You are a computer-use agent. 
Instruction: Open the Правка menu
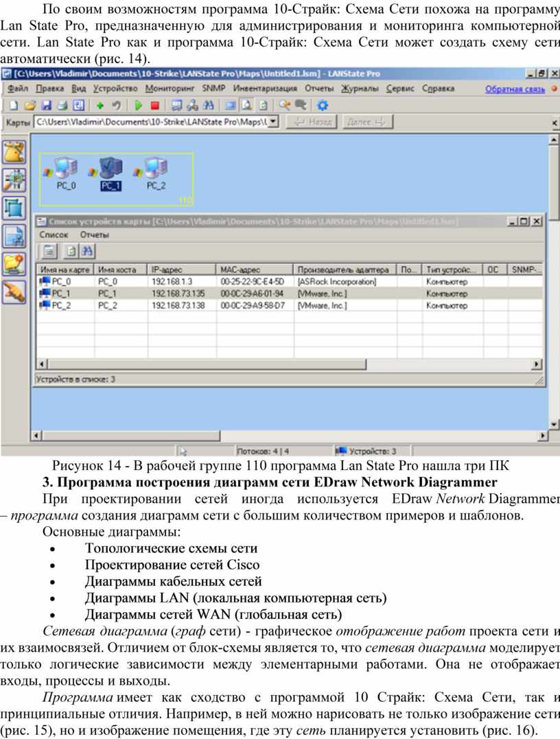pyautogui.click(x=49, y=89)
